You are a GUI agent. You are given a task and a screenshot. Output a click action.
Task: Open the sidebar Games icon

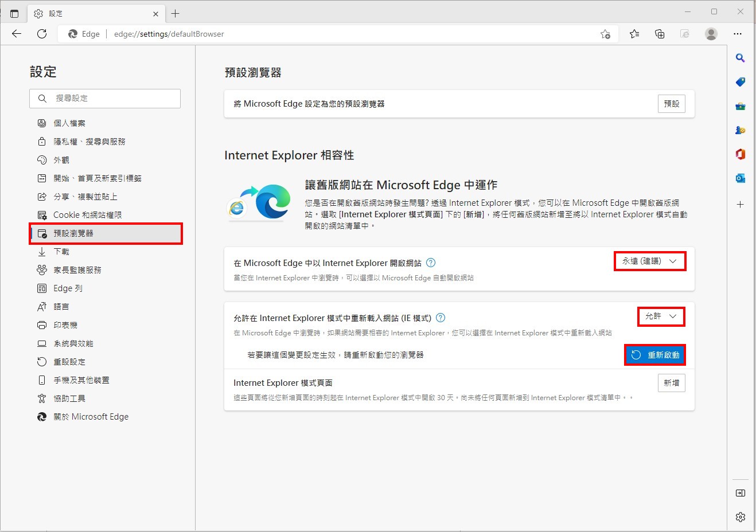point(741,130)
